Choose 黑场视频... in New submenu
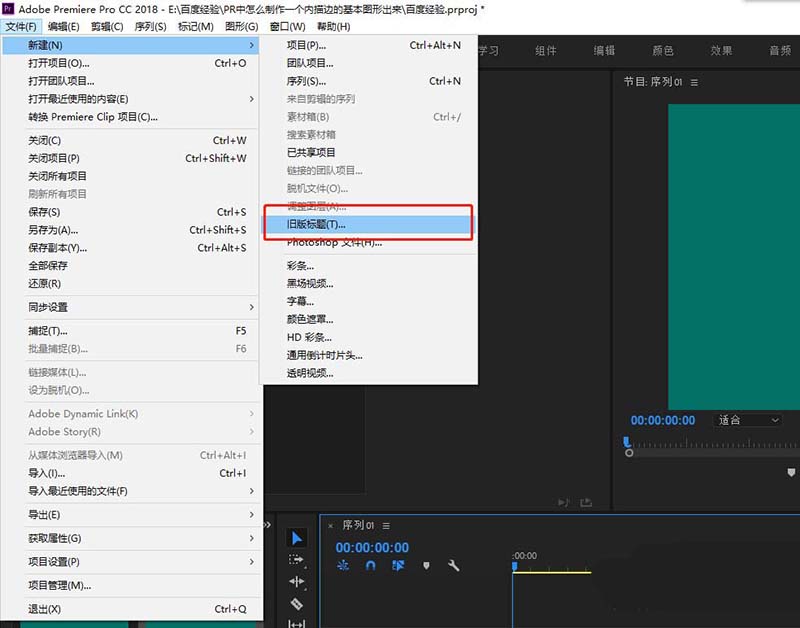Screen dimensions: 800x628 pos(368,284)
